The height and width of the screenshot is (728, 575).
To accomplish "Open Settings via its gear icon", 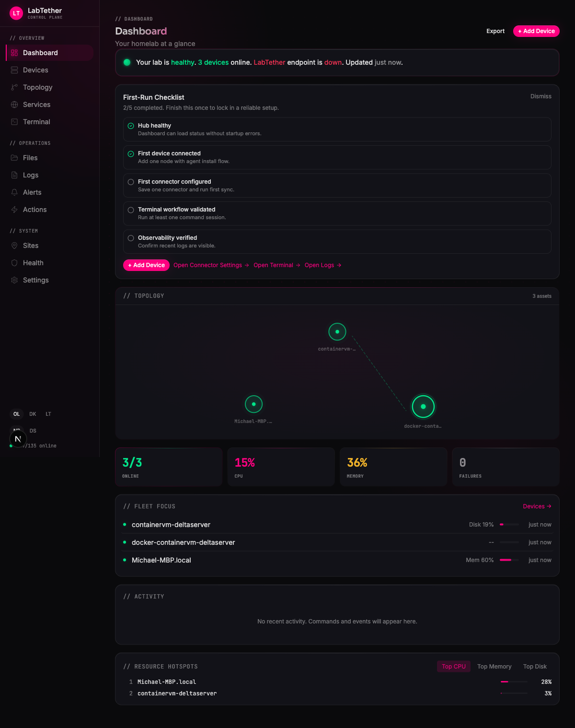I will tap(14, 280).
